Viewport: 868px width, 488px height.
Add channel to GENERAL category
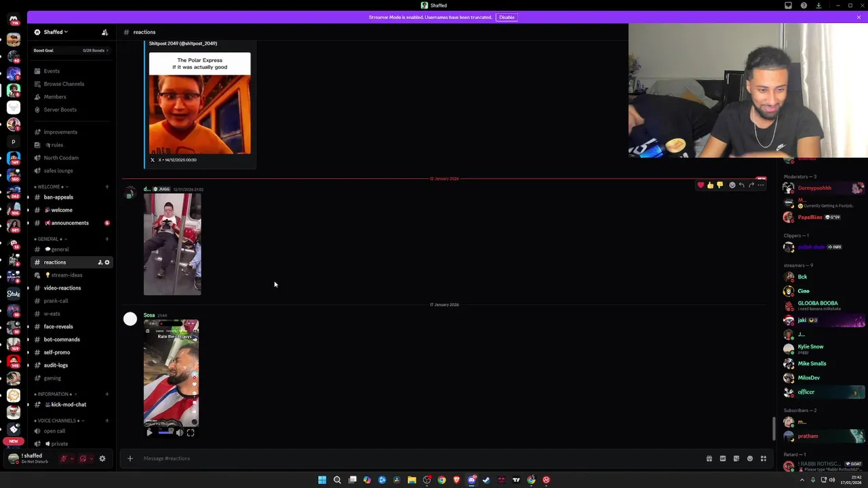click(x=107, y=239)
